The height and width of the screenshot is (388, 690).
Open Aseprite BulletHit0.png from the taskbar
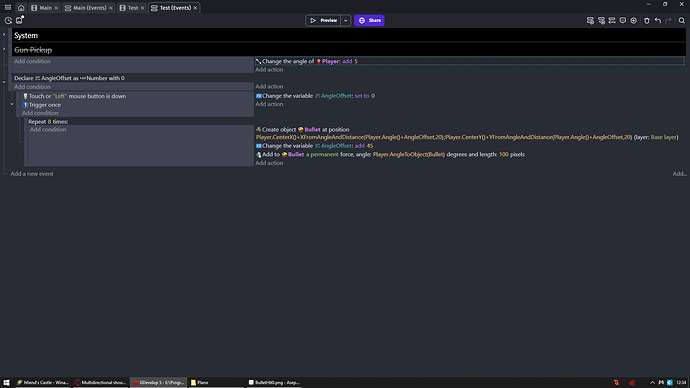274,383
